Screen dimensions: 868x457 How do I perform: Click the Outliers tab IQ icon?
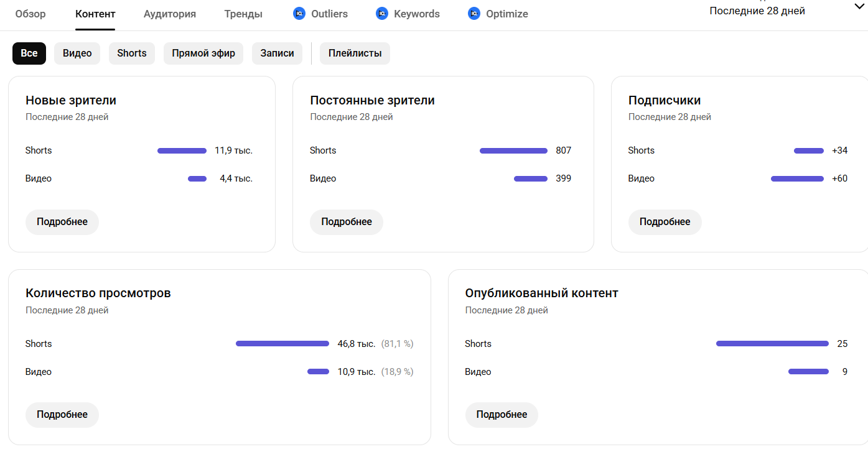[299, 14]
